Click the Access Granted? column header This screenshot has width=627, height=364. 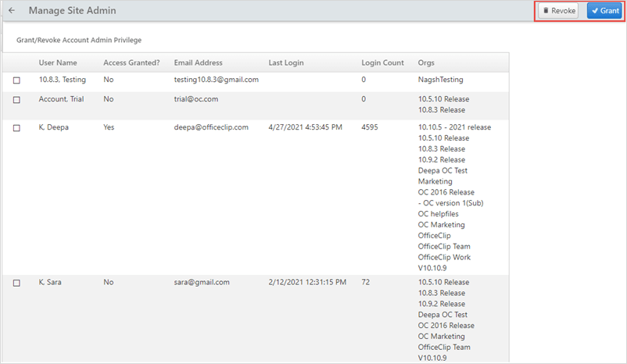pos(131,62)
